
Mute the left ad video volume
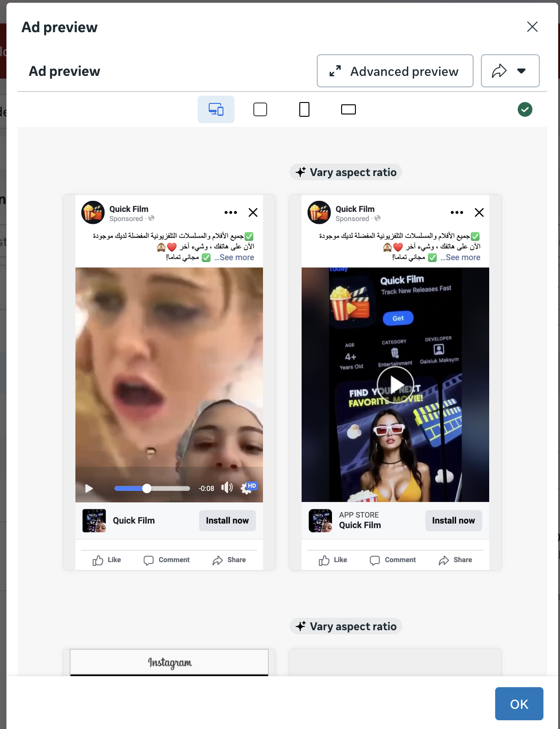point(227,488)
